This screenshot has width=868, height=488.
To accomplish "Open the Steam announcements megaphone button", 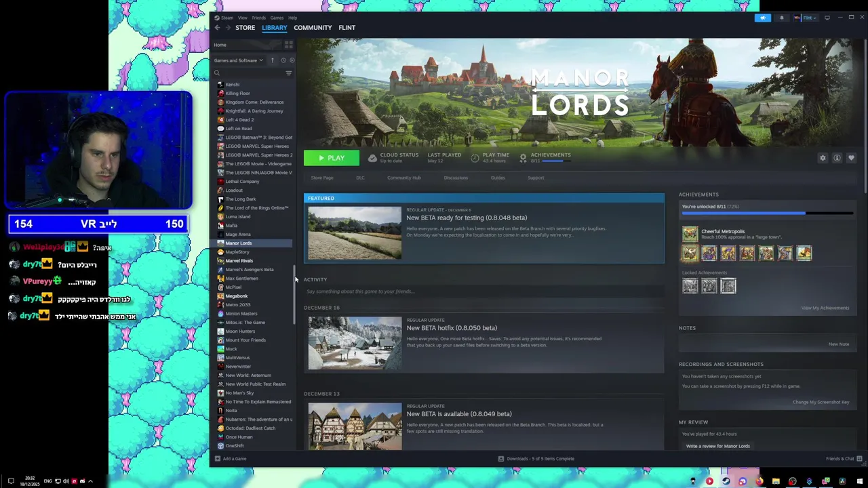I will point(763,18).
